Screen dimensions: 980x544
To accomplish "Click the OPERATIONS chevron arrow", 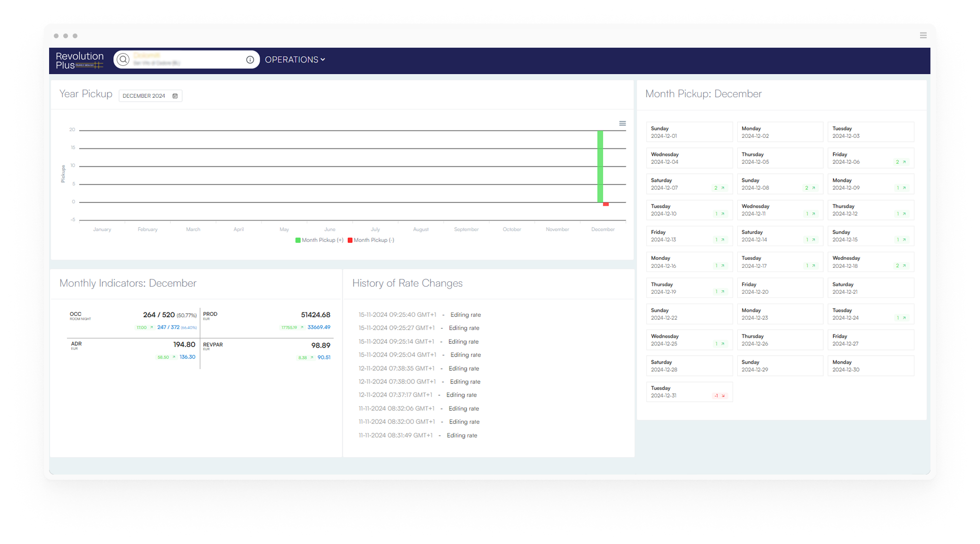I will point(323,59).
